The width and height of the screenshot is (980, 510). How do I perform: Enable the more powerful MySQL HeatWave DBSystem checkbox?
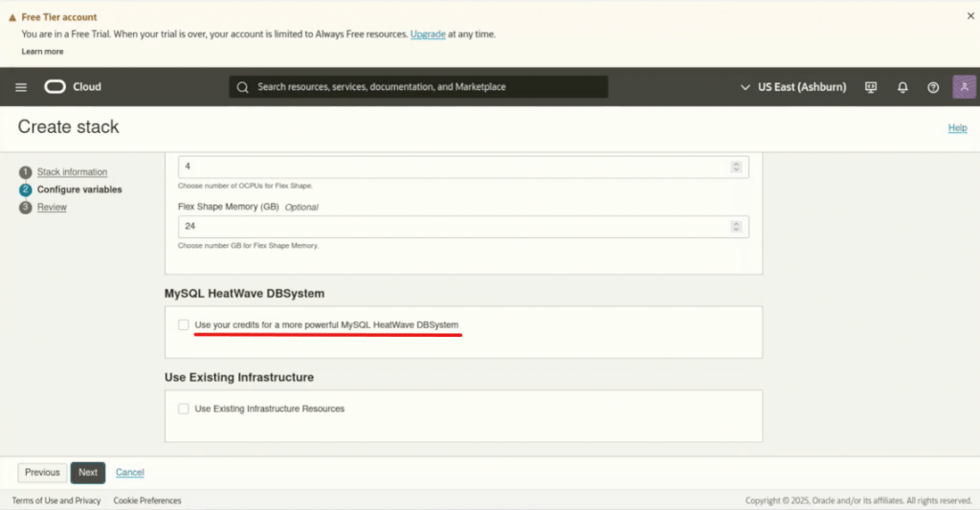click(184, 325)
